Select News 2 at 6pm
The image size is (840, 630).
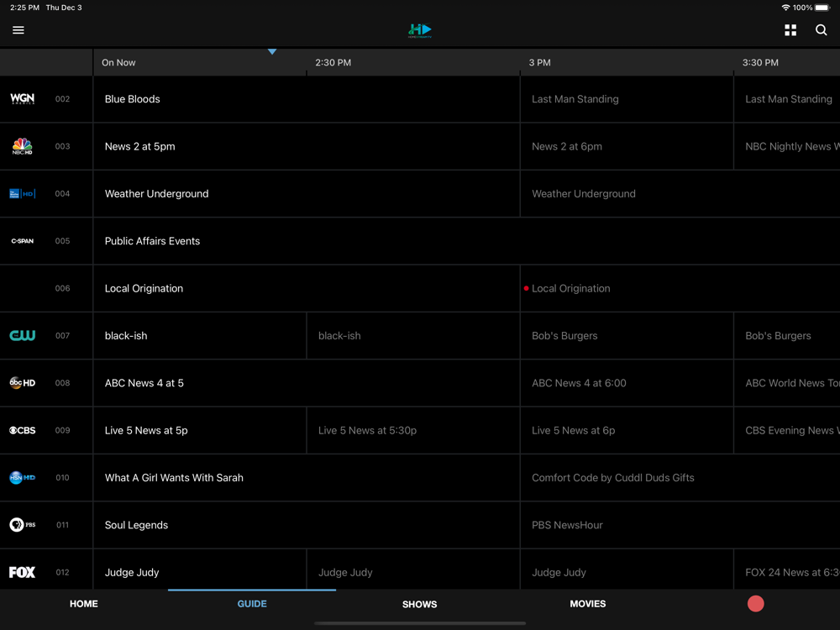627,146
